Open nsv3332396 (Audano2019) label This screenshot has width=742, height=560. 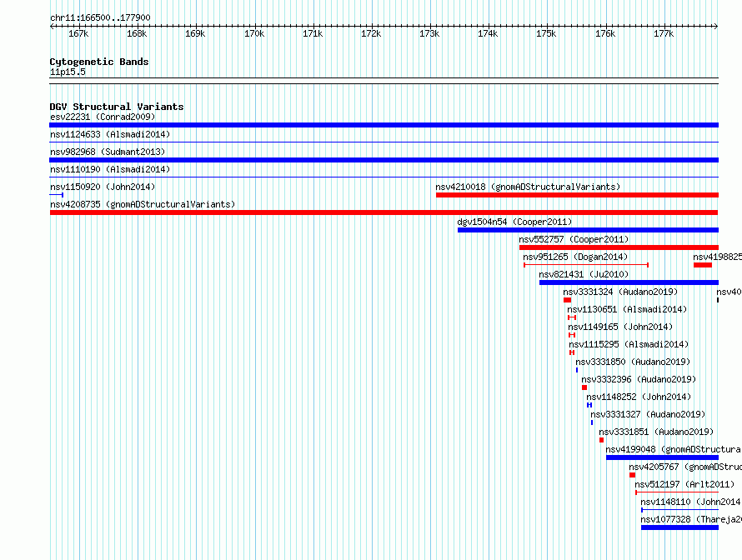click(639, 379)
